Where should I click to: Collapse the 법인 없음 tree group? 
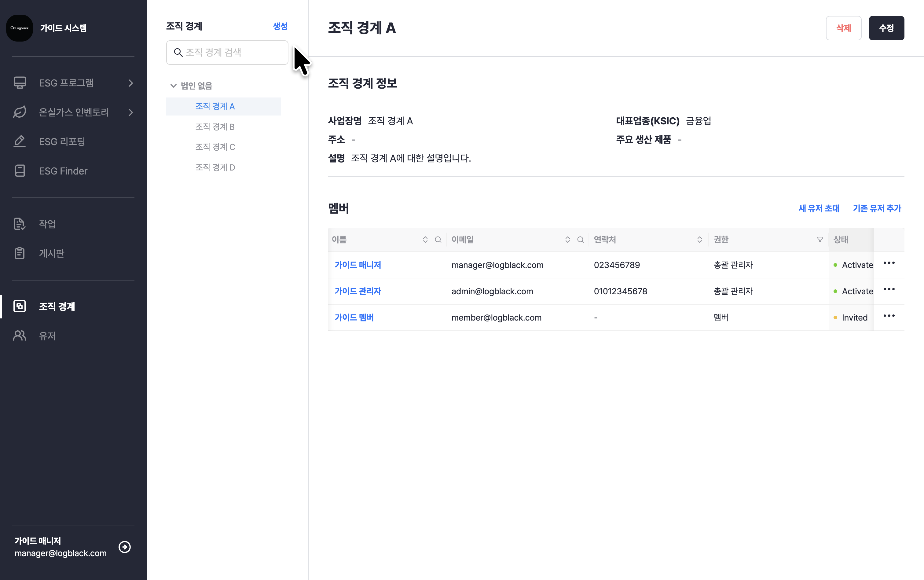(x=173, y=86)
